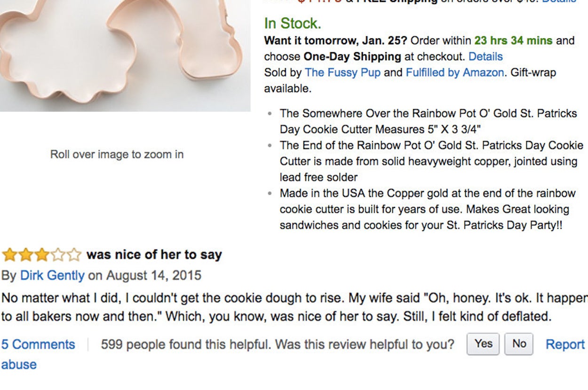Open reviewer Dirk Gently's profile
The width and height of the screenshot is (588, 390).
pos(52,275)
